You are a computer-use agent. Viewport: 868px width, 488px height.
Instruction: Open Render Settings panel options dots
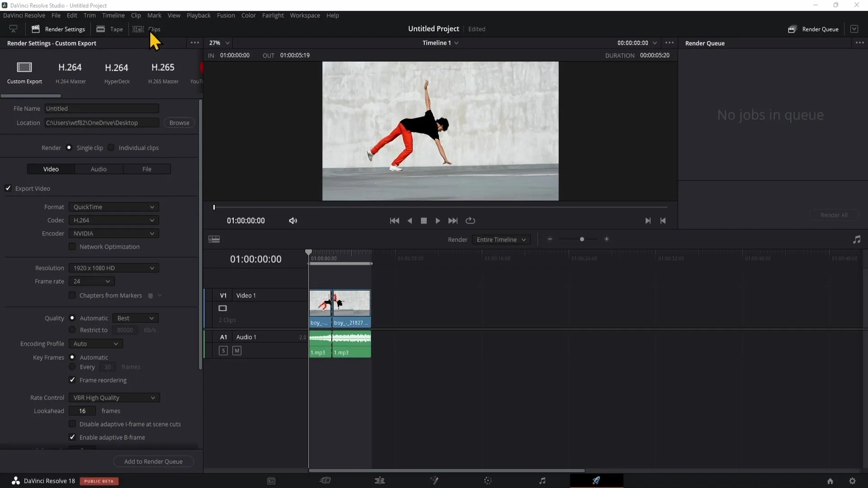(195, 43)
